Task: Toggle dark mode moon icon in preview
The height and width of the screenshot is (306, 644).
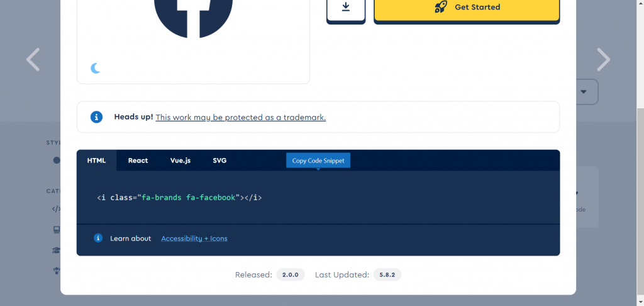Action: (x=96, y=68)
